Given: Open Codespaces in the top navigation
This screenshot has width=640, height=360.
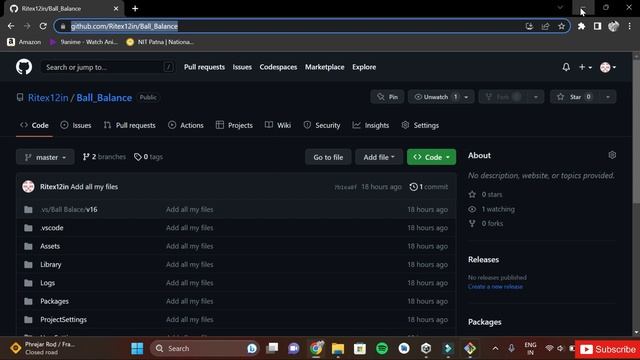Looking at the screenshot, I should tap(278, 67).
